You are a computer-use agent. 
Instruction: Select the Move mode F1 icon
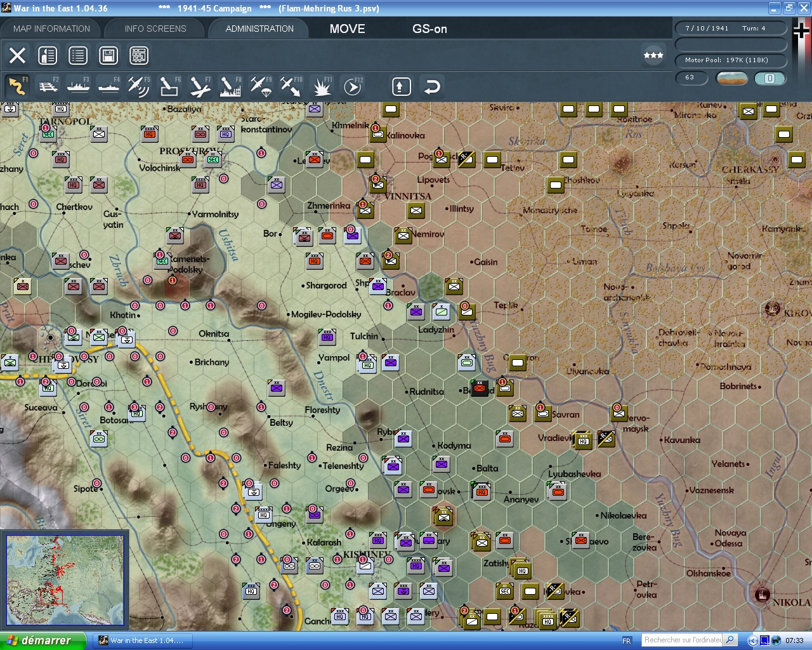tap(17, 86)
